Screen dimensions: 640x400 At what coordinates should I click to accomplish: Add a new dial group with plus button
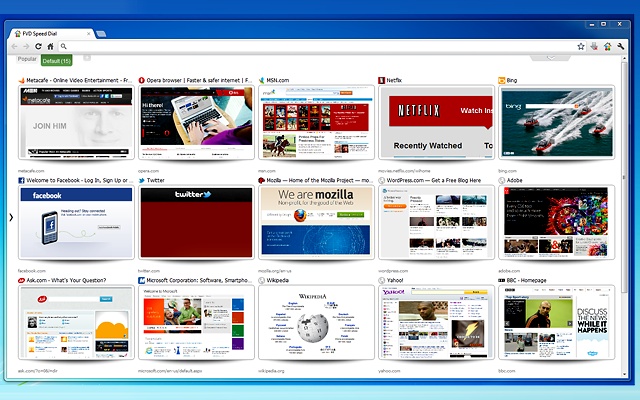87,59
